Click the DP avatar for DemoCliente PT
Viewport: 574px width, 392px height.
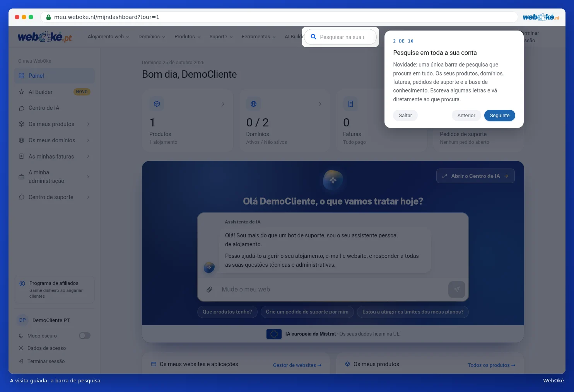tap(22, 320)
